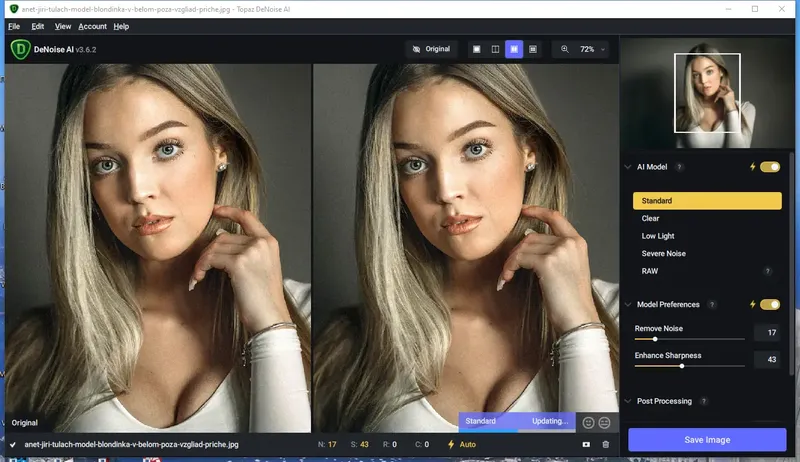Click the happy face rating icon
Screen dimensions: 800x462
588,423
